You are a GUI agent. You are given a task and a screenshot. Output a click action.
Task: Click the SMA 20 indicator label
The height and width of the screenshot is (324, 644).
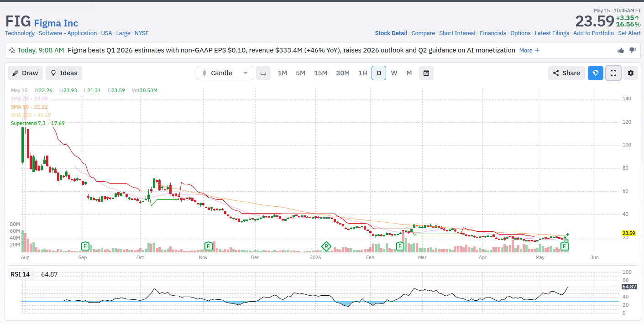tap(29, 99)
